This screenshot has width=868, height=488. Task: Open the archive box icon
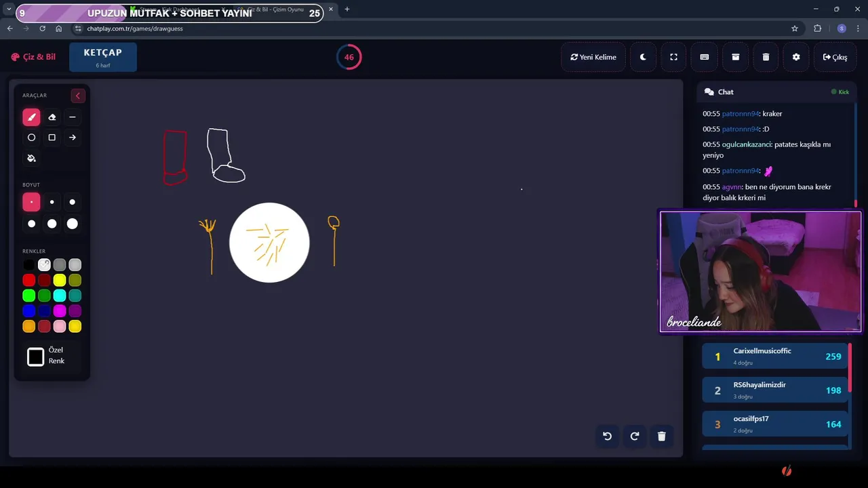tap(735, 57)
